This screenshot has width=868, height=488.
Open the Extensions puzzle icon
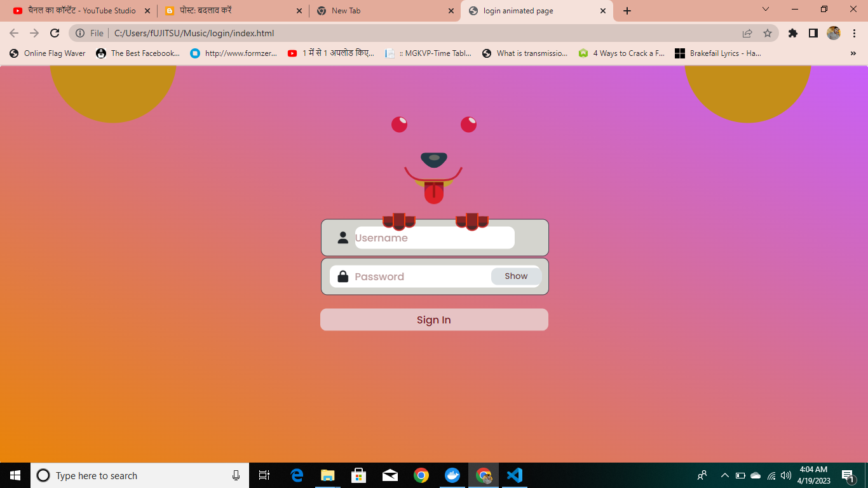point(792,33)
